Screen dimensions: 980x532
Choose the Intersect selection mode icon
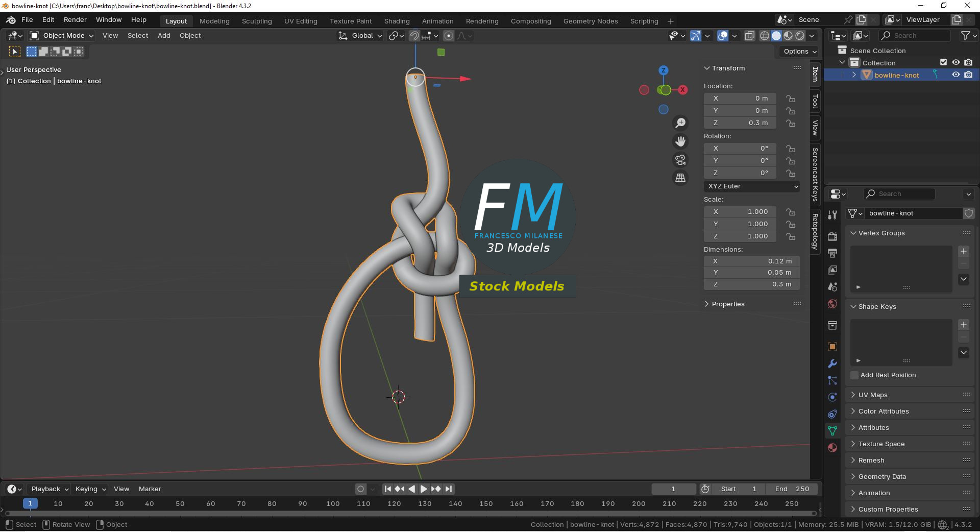click(79, 52)
